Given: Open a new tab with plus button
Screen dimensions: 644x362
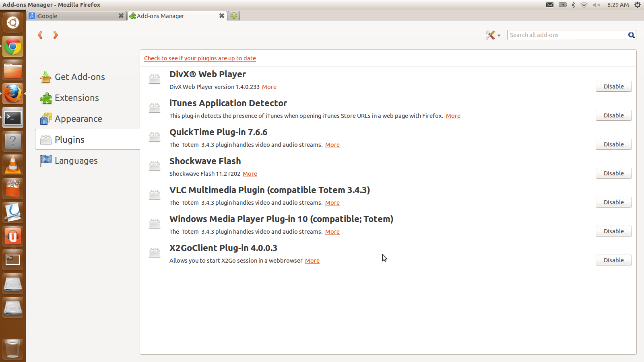Looking at the screenshot, I should pos(234,16).
